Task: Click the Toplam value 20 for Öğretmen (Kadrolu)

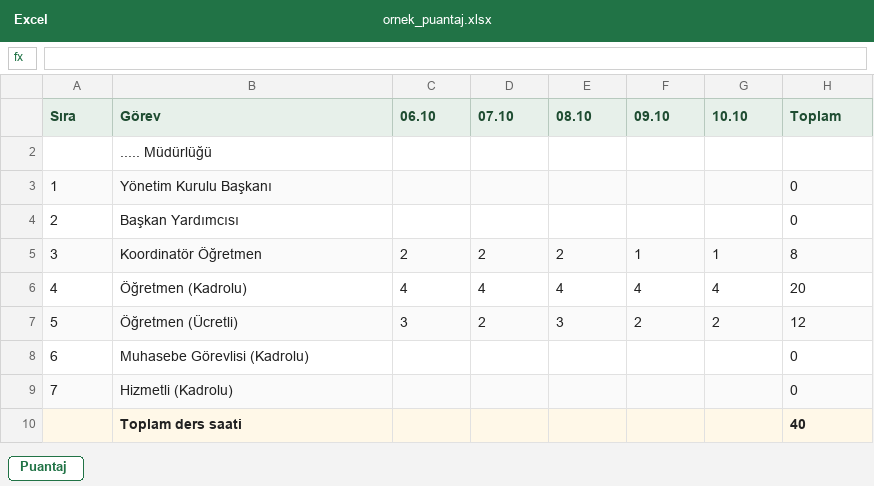Action: coord(827,289)
